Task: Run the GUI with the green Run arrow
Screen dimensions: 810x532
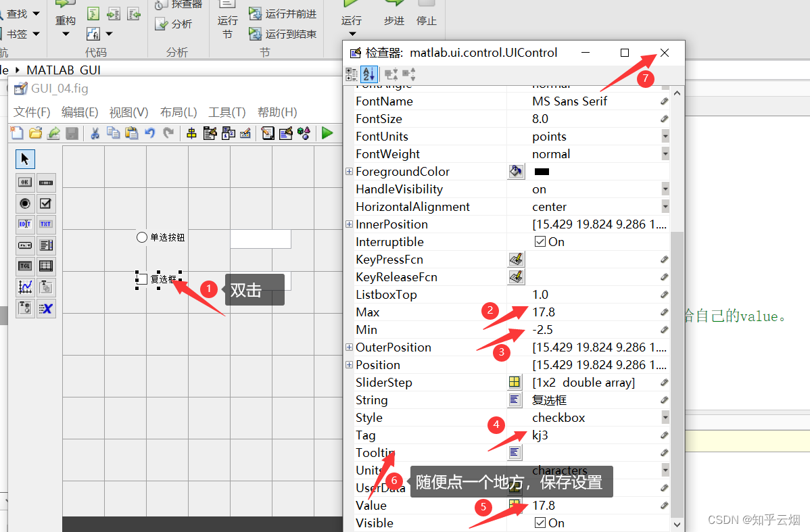Action: pyautogui.click(x=327, y=132)
